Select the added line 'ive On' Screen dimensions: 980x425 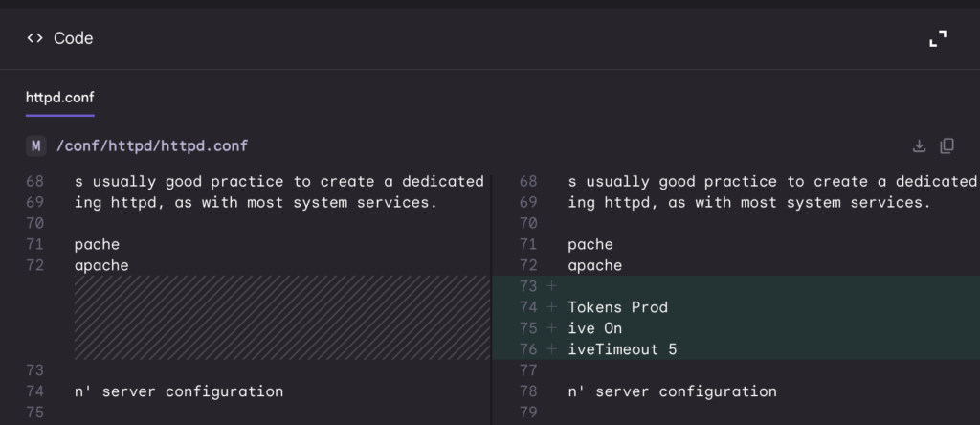click(595, 328)
